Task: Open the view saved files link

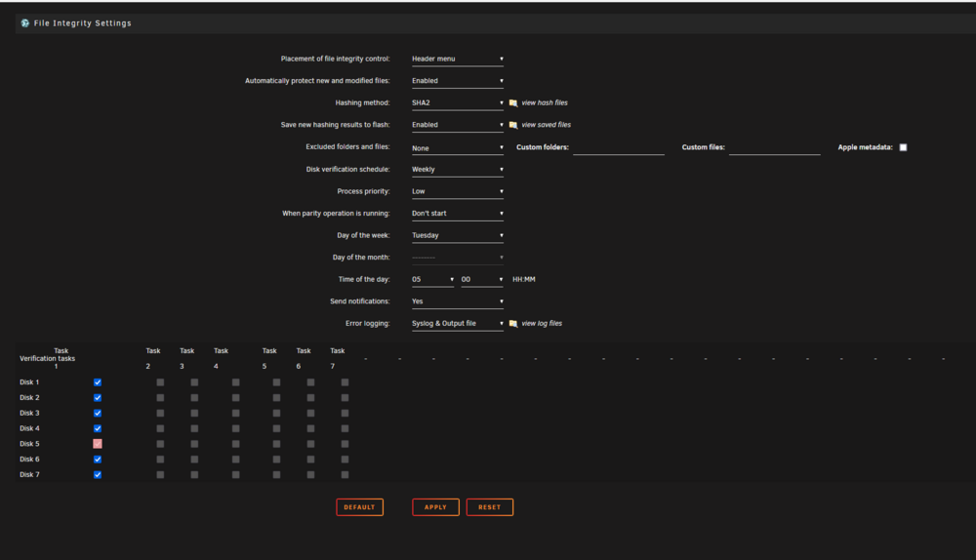Action: (546, 125)
